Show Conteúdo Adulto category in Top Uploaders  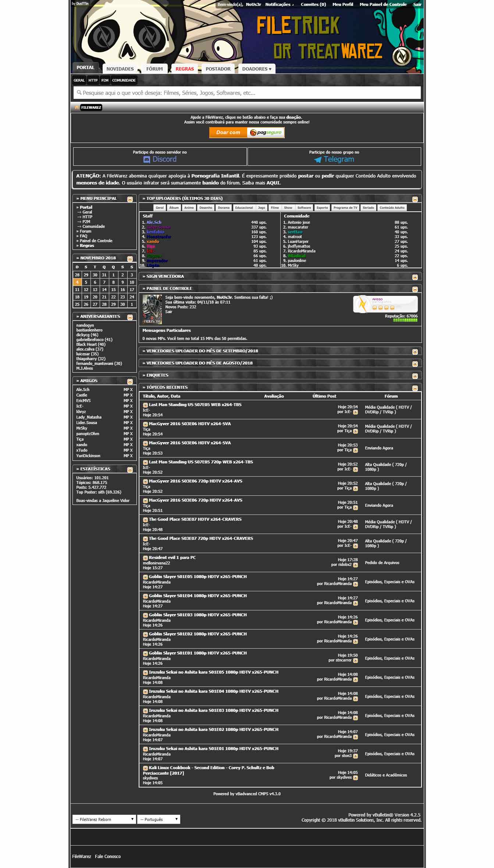pos(392,208)
